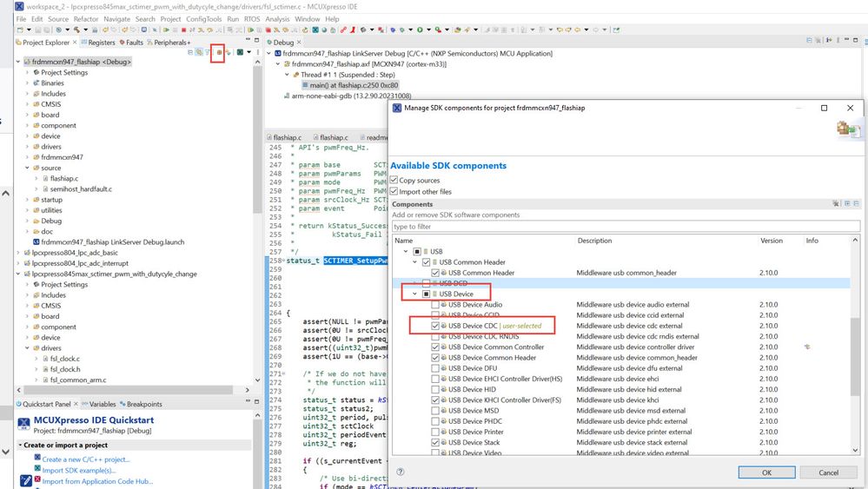Click OK in Manage SDK components dialog
The image size is (868, 489).
[x=766, y=472]
